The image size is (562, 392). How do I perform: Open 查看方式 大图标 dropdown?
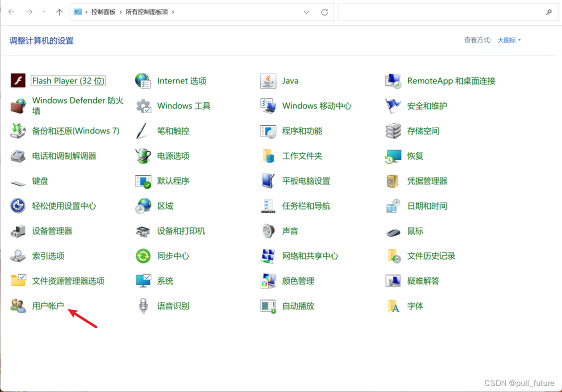509,40
